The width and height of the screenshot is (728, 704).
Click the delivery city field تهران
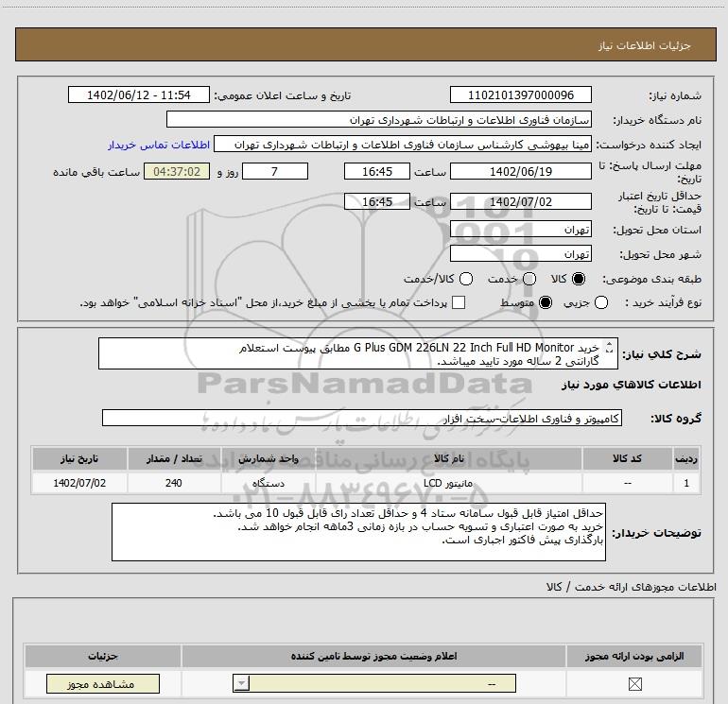(520, 254)
